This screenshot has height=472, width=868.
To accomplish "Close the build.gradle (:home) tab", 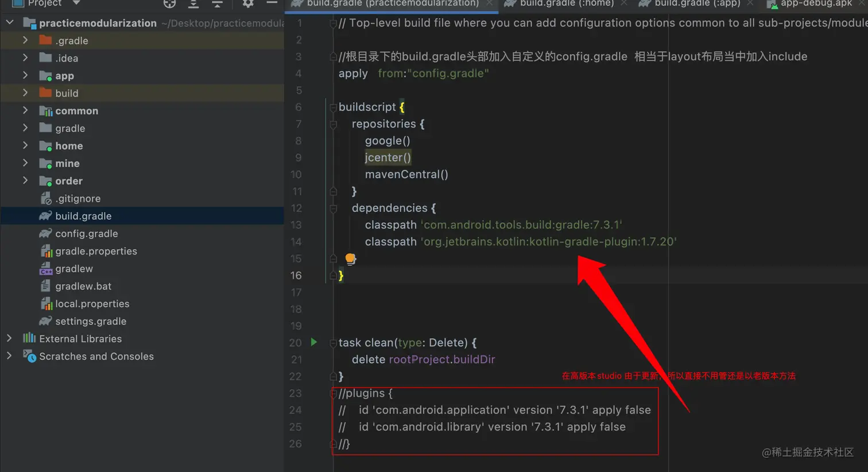I will [624, 3].
